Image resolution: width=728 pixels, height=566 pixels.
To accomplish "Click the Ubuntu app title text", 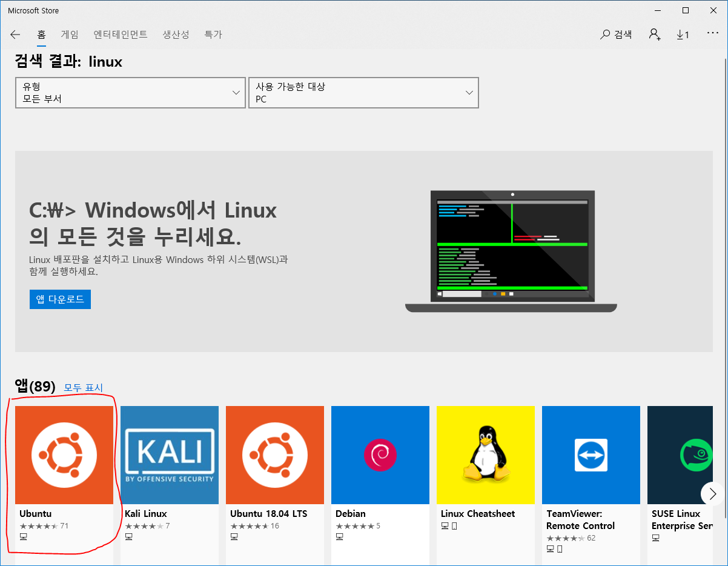I will pyautogui.click(x=35, y=514).
